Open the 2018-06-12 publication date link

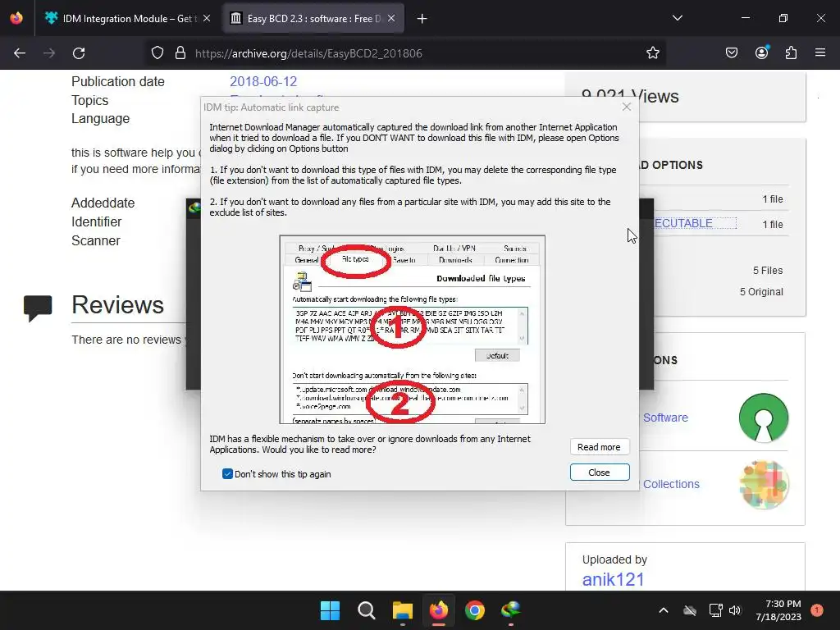[263, 81]
